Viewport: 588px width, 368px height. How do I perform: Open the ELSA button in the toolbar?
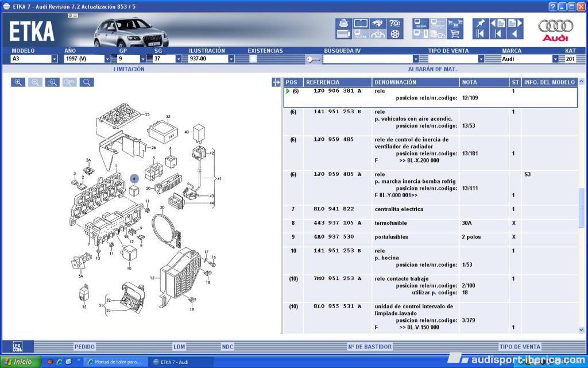[421, 23]
